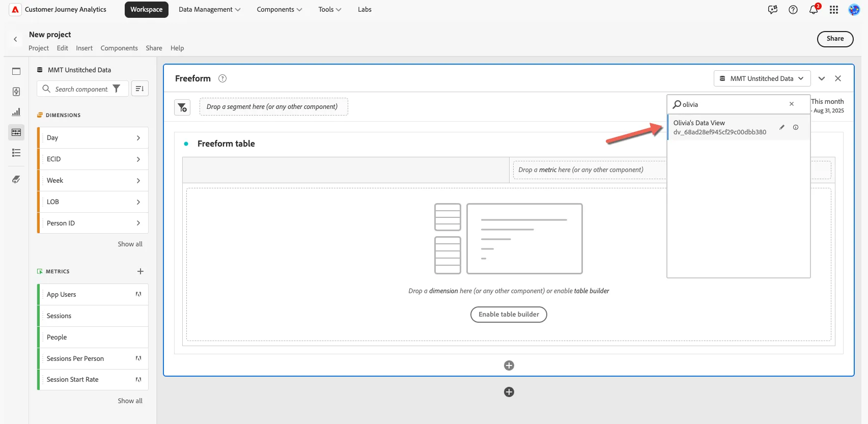Add blank panel with bottom plus
Screen dimensions: 868x424
tap(509, 392)
